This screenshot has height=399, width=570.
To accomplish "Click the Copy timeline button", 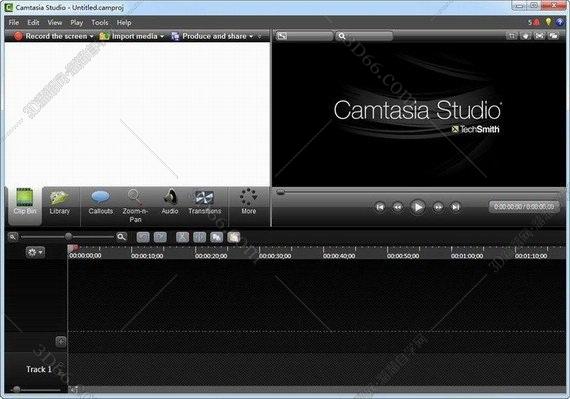I will (217, 237).
